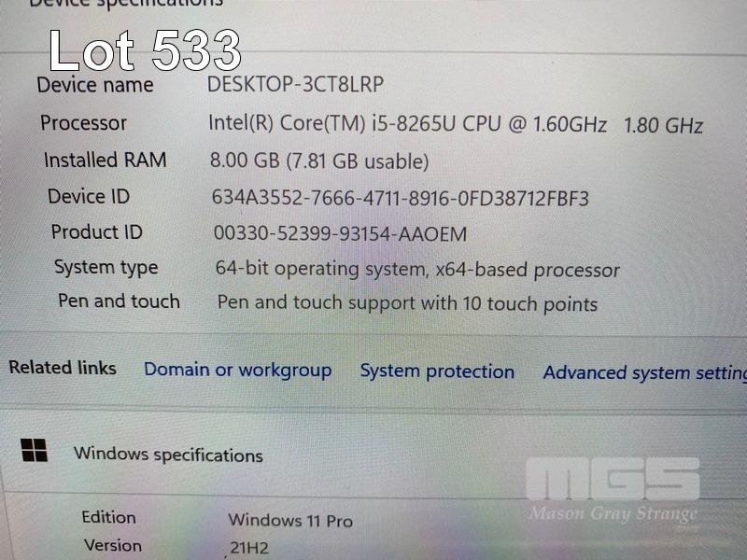
Task: Select the Windows 11 Pro edition value
Action: tap(290, 521)
